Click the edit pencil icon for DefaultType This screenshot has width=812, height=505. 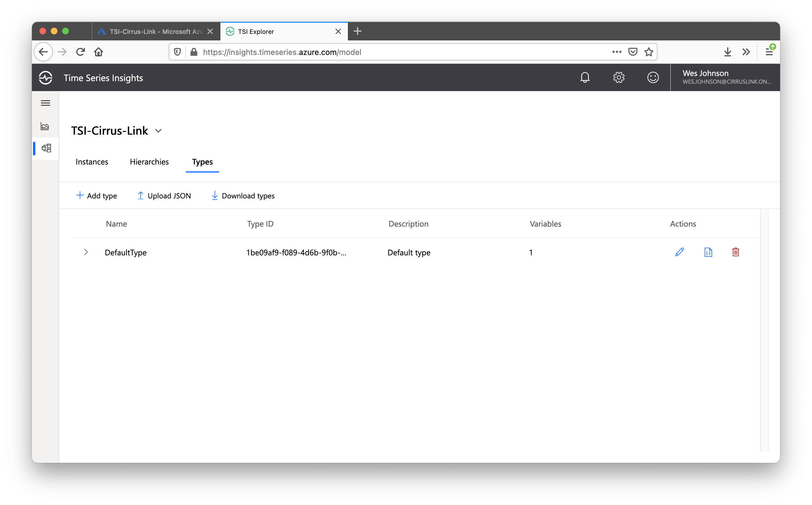click(679, 252)
